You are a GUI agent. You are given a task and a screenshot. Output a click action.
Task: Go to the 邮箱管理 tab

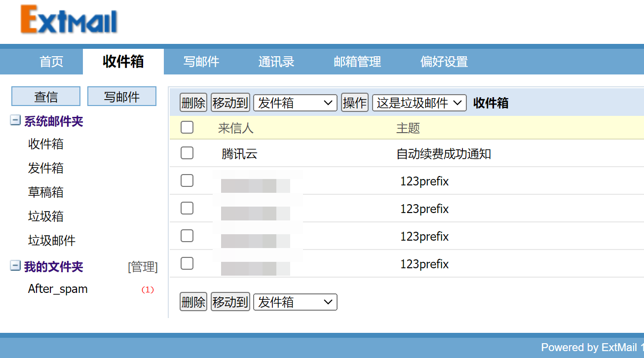[x=357, y=62]
